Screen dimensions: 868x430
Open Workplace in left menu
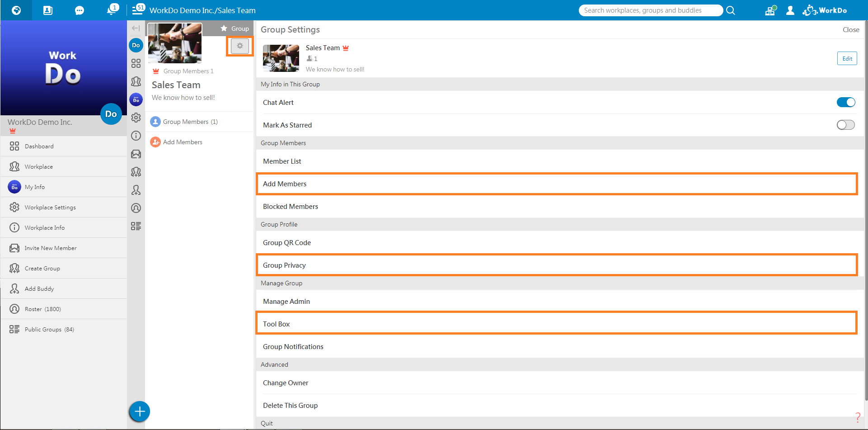[64, 167]
